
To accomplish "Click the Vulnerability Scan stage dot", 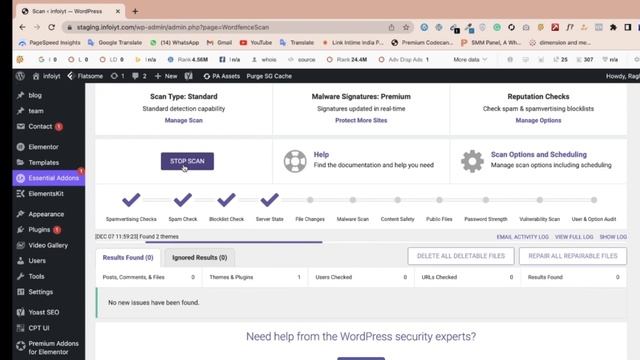I will click(x=540, y=200).
